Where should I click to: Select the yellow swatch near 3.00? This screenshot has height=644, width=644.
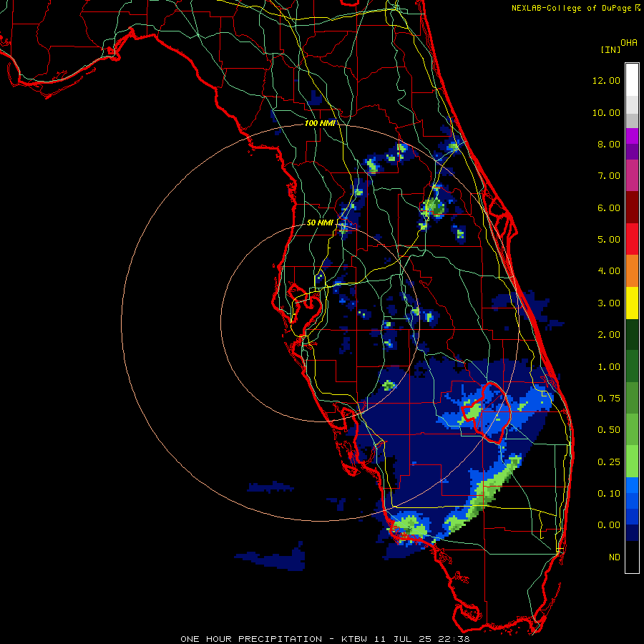click(x=632, y=303)
